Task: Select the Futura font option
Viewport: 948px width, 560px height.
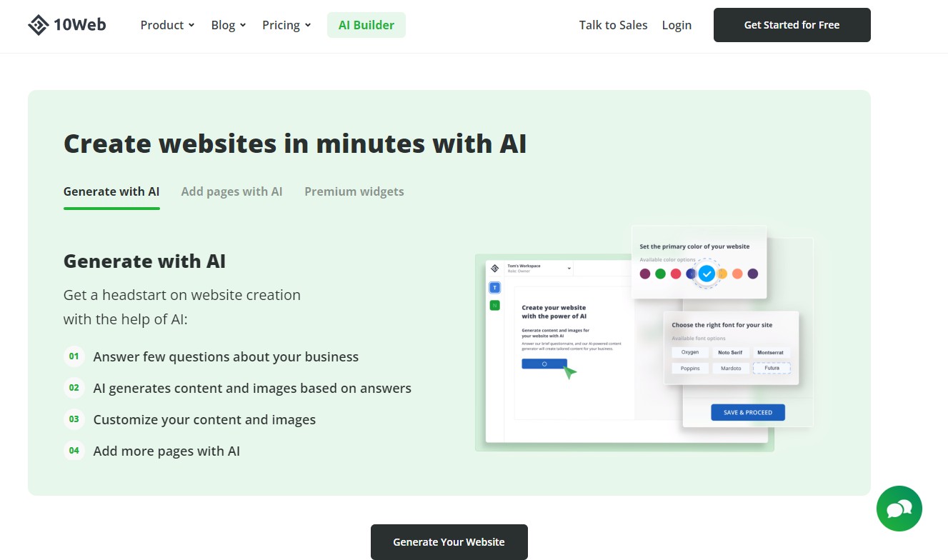Action: click(x=772, y=368)
